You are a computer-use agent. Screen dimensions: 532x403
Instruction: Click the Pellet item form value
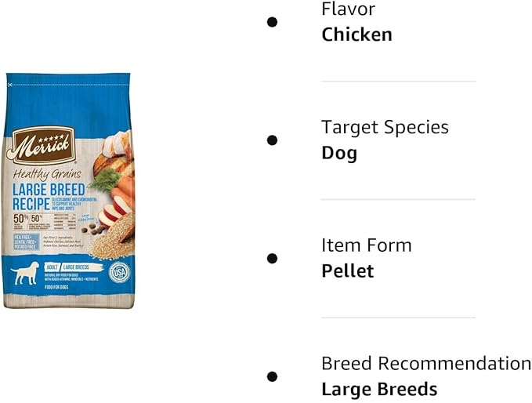pyautogui.click(x=348, y=271)
